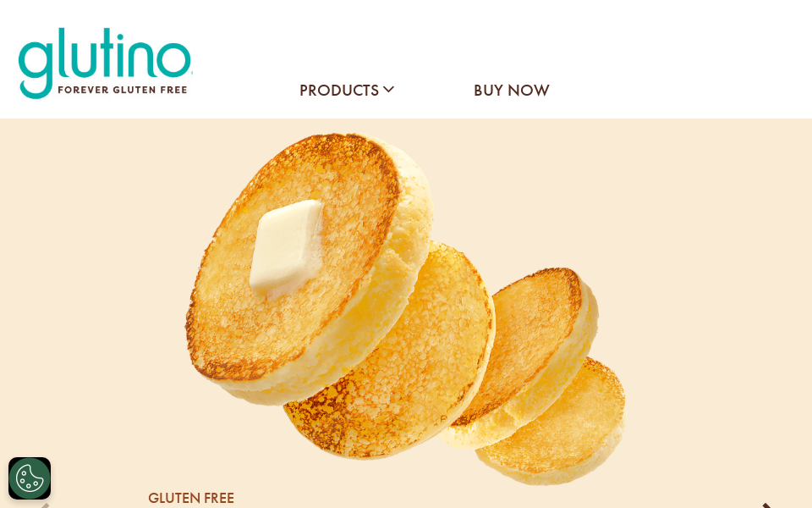Click the letter o of glutino logo
The height and width of the screenshot is (508, 812).
[173, 59]
